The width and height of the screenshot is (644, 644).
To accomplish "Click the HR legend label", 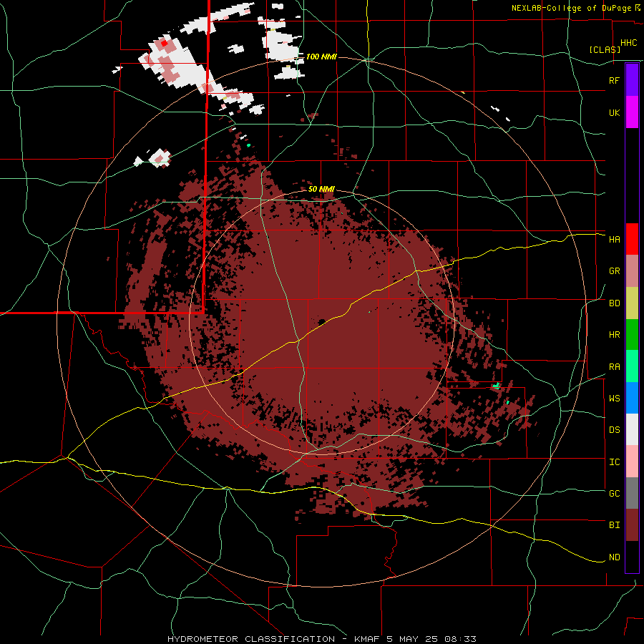I will (x=614, y=335).
